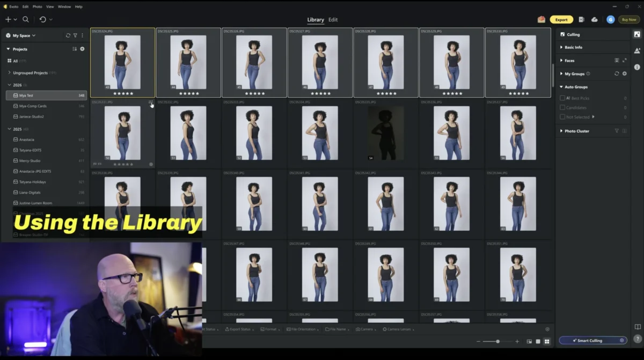Open the Help menu
Viewport: 644px width, 360px height.
click(78, 6)
